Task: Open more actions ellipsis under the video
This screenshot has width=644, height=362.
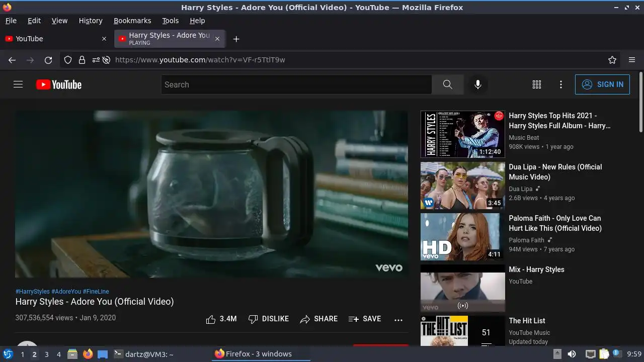Action: click(x=398, y=319)
